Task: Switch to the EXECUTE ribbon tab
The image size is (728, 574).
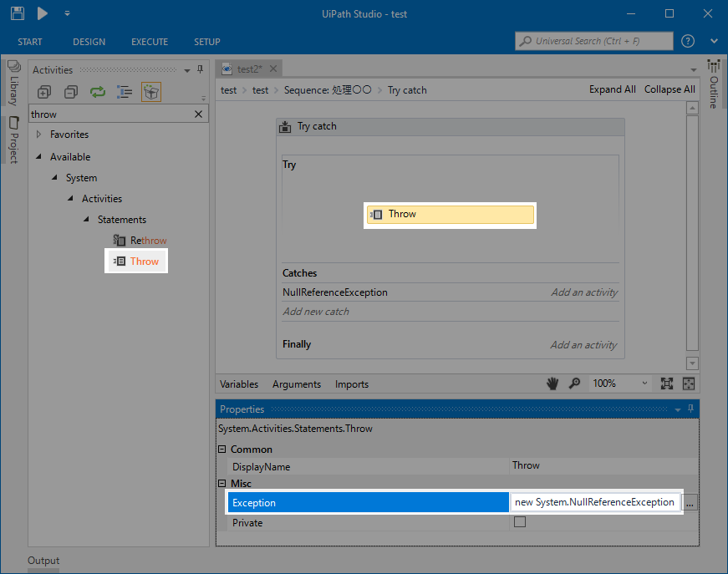Action: pyautogui.click(x=150, y=42)
